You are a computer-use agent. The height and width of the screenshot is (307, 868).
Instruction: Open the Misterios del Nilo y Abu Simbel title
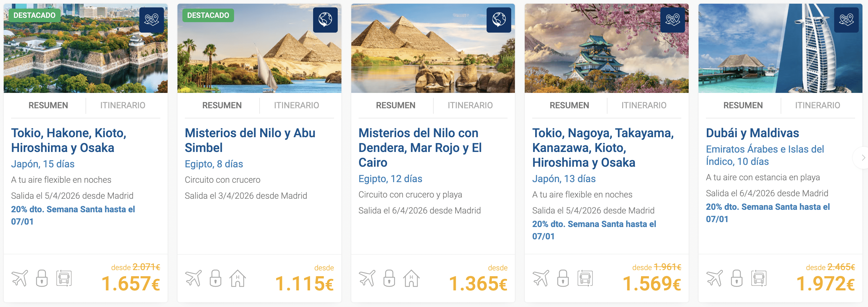[x=250, y=140]
